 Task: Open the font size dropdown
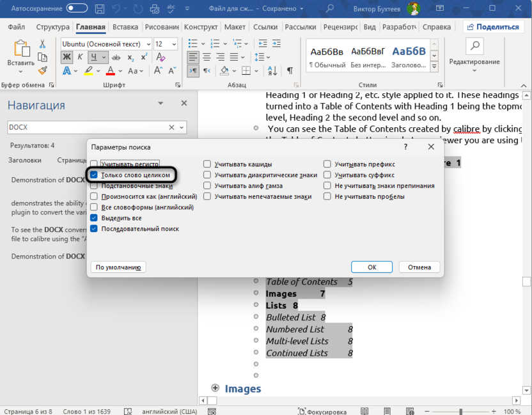click(x=175, y=44)
